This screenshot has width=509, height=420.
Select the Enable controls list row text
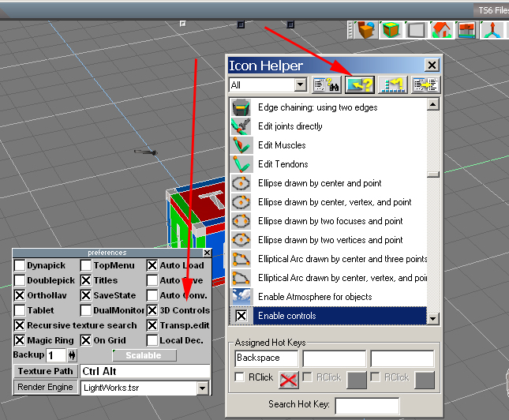click(x=287, y=316)
